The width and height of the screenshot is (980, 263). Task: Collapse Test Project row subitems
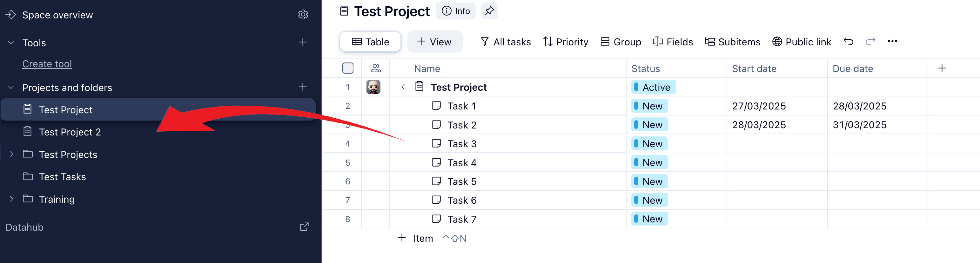pos(403,87)
